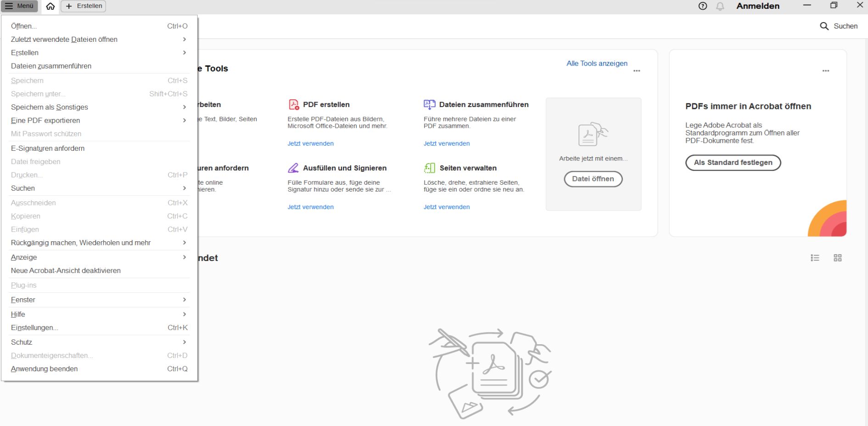Select the PDF erstellen tool icon
Viewport: 868px width, 426px height.
coord(293,104)
